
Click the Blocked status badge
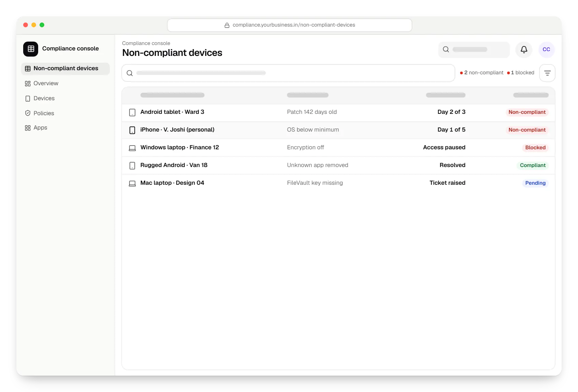(535, 148)
